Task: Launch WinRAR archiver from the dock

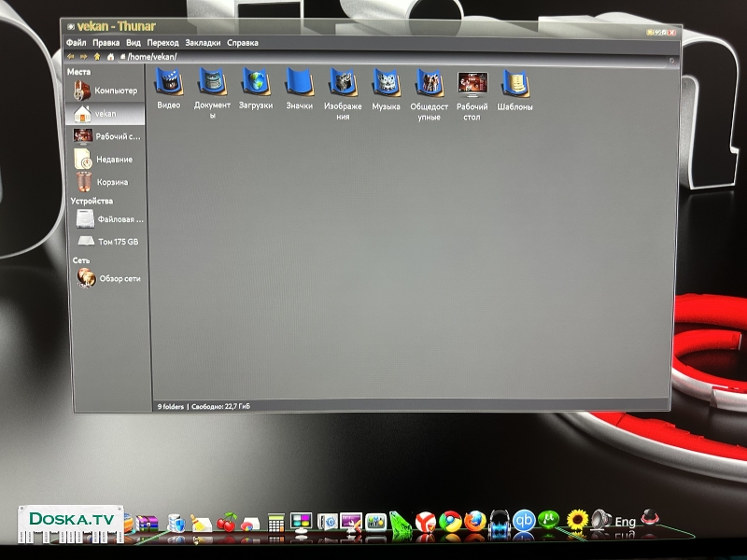Action: tap(147, 524)
